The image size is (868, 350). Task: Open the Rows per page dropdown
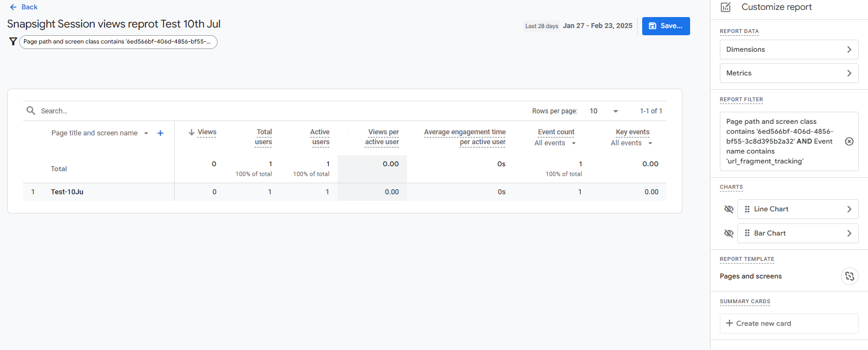(x=604, y=111)
